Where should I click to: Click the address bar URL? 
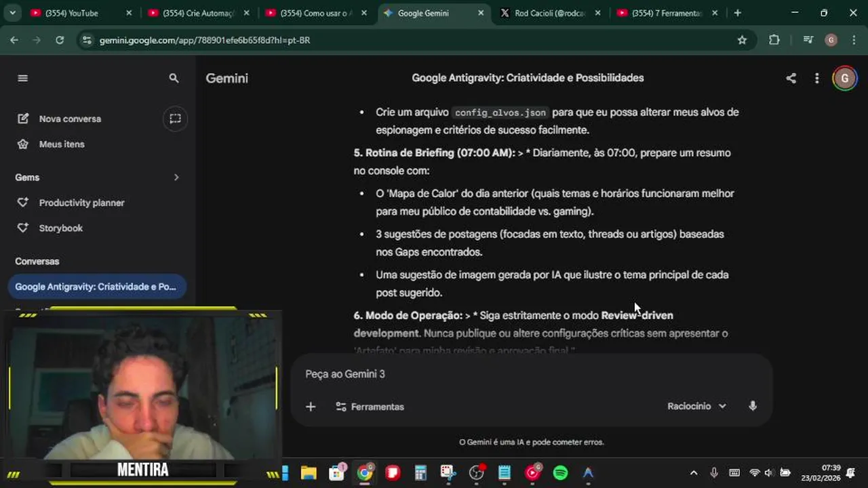pyautogui.click(x=205, y=41)
